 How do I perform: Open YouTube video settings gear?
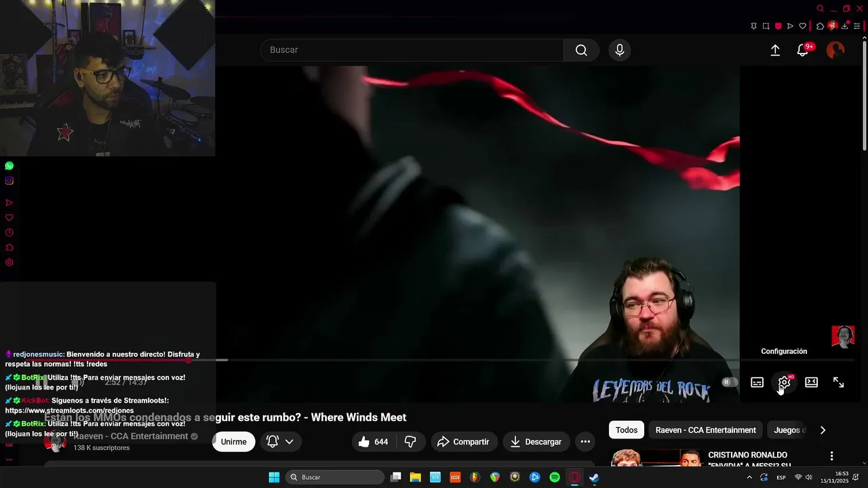click(784, 382)
